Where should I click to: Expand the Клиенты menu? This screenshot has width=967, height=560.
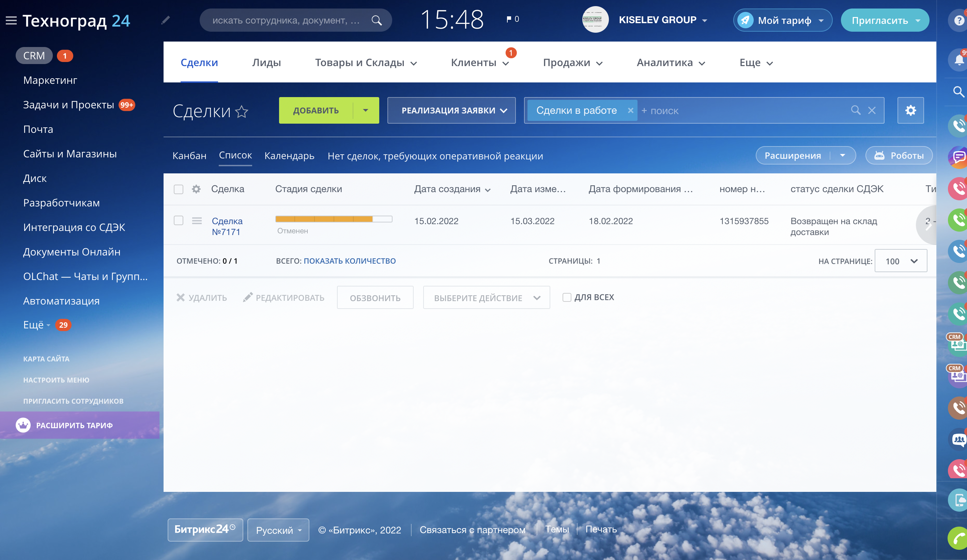[480, 63]
